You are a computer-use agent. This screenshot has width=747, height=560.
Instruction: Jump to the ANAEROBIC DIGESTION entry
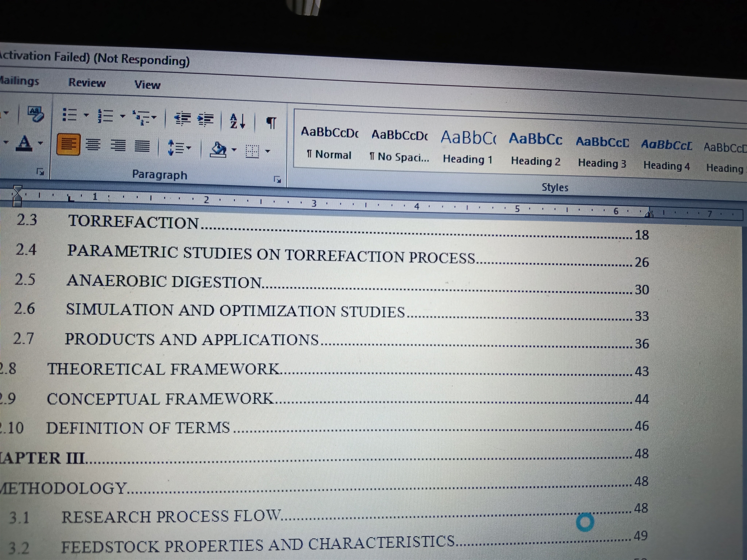(332, 285)
